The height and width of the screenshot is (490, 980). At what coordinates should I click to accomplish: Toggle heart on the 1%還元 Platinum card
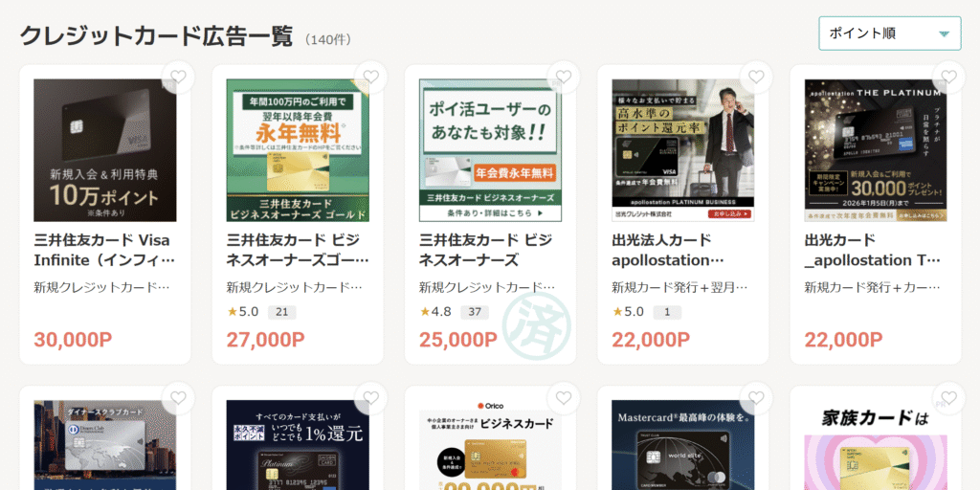(370, 398)
